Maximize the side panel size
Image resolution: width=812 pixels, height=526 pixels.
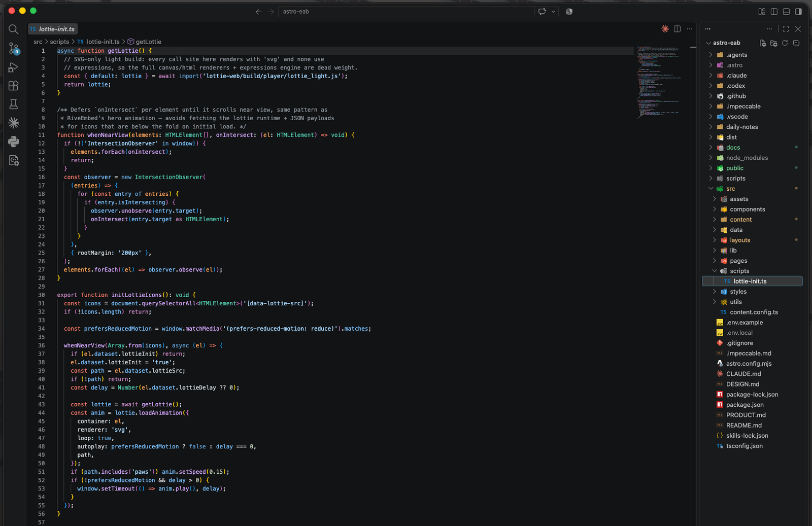coord(786,29)
